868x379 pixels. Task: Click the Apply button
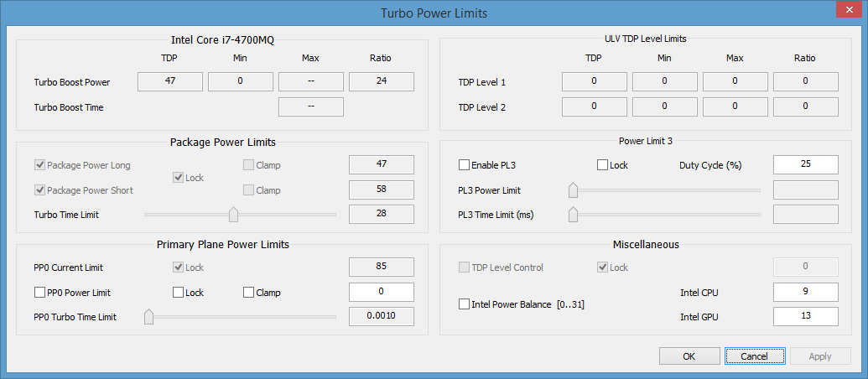(x=820, y=356)
